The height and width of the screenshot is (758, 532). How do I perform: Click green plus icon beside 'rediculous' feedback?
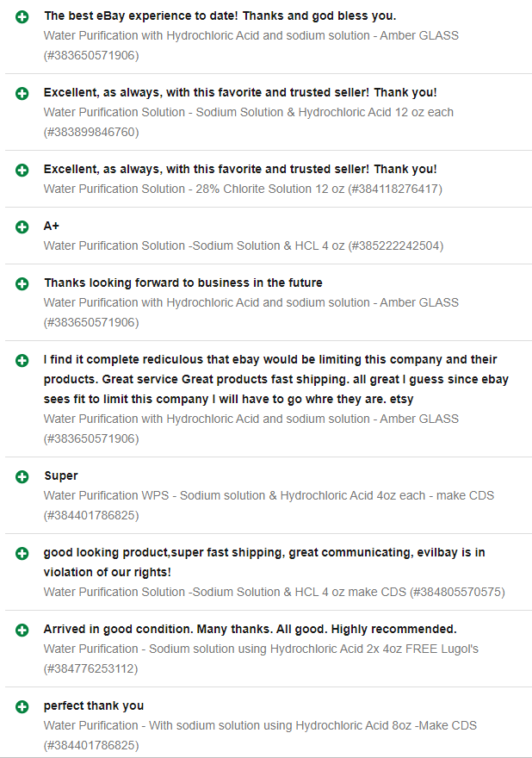[x=22, y=360]
